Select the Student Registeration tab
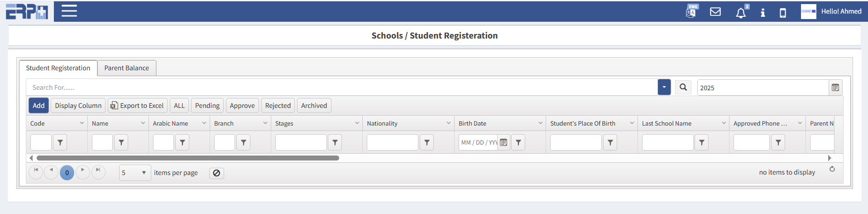The height and width of the screenshot is (214, 868). click(58, 68)
